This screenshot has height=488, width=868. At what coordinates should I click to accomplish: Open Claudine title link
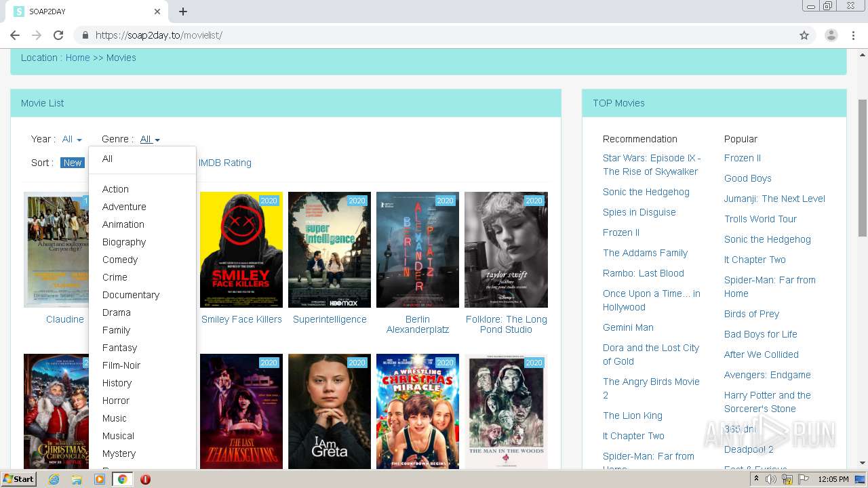click(65, 319)
